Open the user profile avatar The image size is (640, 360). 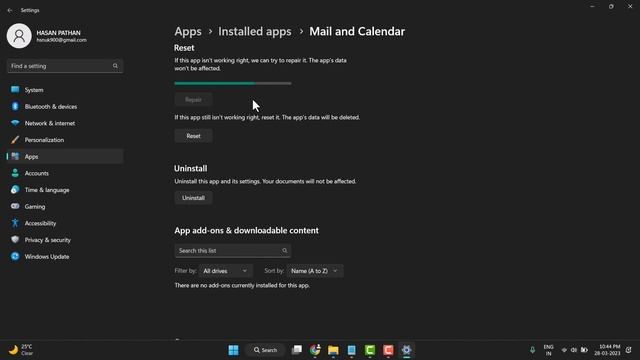click(x=19, y=36)
